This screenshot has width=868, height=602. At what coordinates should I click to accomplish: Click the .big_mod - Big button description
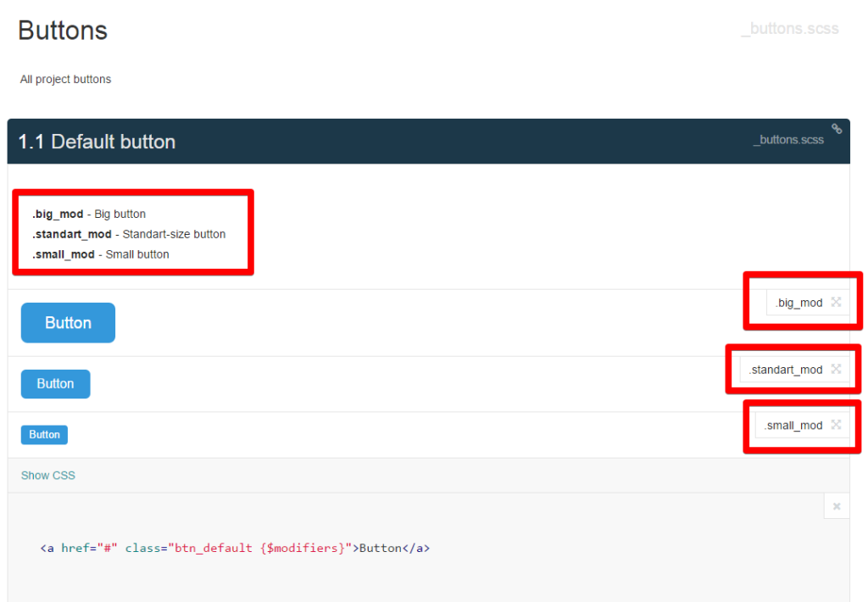point(89,214)
